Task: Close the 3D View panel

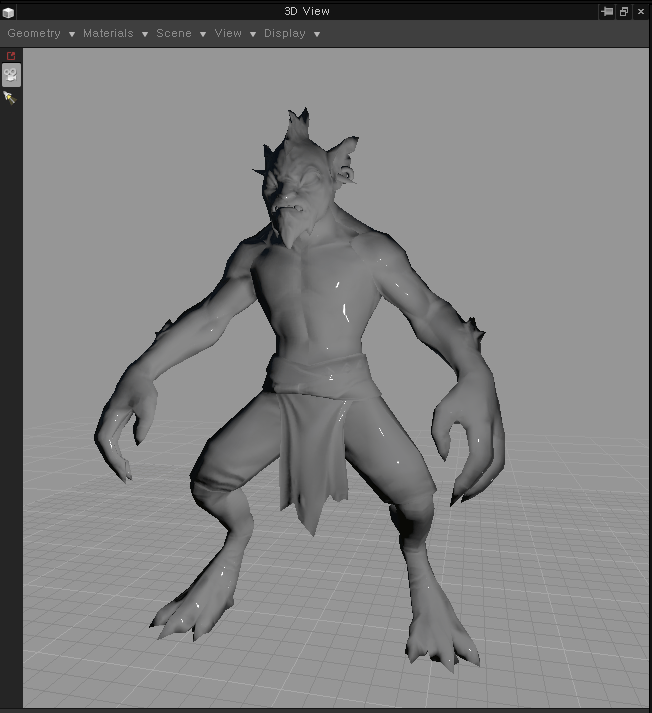Action: (641, 12)
